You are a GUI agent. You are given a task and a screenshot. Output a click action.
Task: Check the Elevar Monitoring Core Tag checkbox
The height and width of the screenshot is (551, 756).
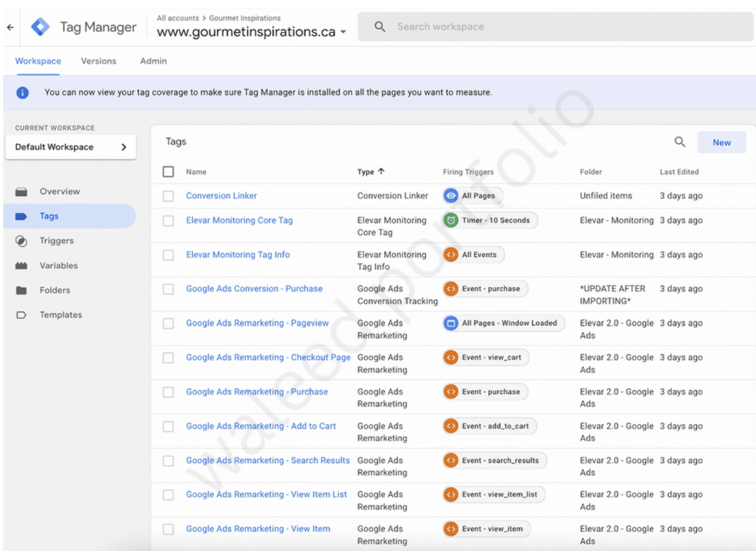click(x=168, y=221)
